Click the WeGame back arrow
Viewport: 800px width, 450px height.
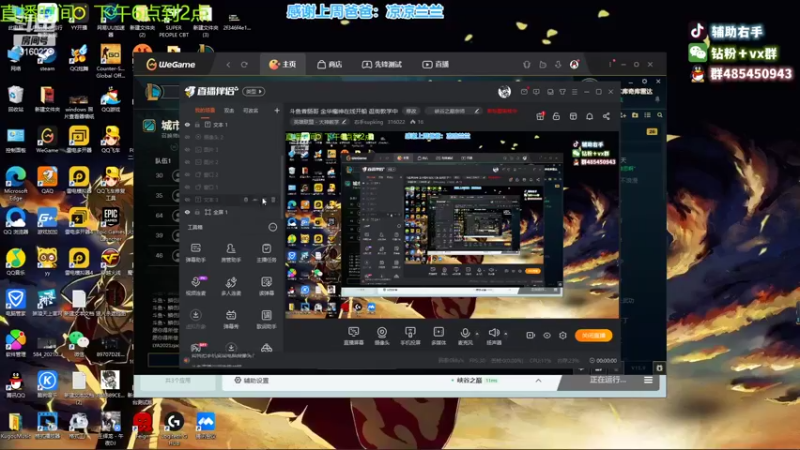tap(228, 65)
